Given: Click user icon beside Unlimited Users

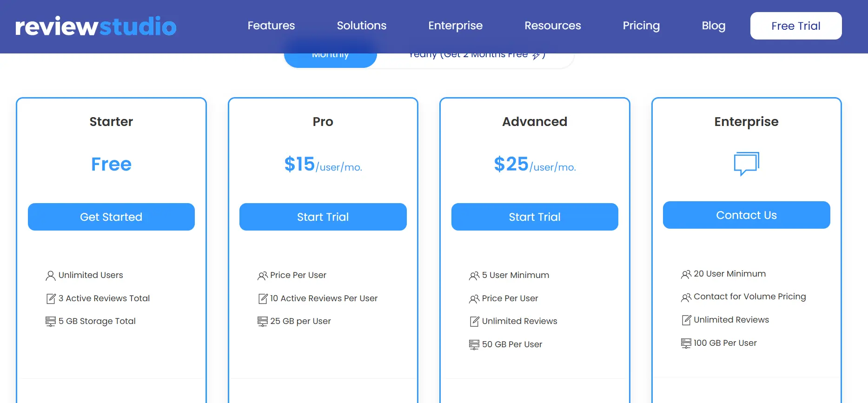Looking at the screenshot, I should click(50, 275).
